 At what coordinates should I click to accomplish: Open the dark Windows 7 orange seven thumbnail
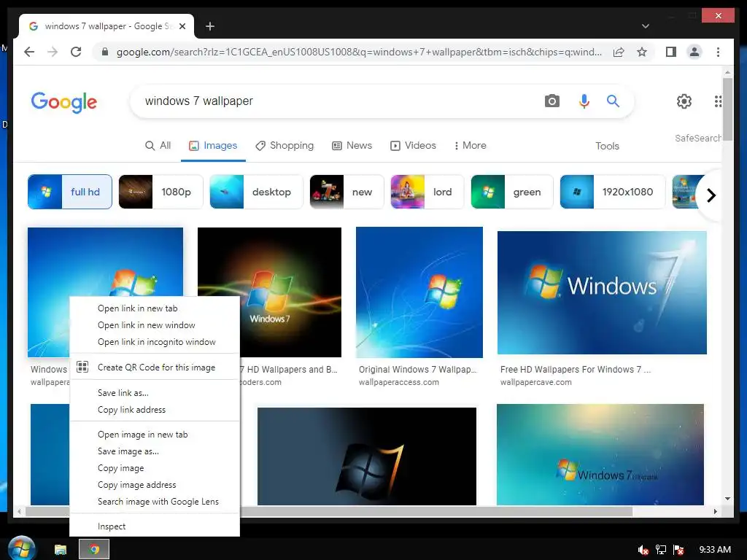click(x=367, y=456)
